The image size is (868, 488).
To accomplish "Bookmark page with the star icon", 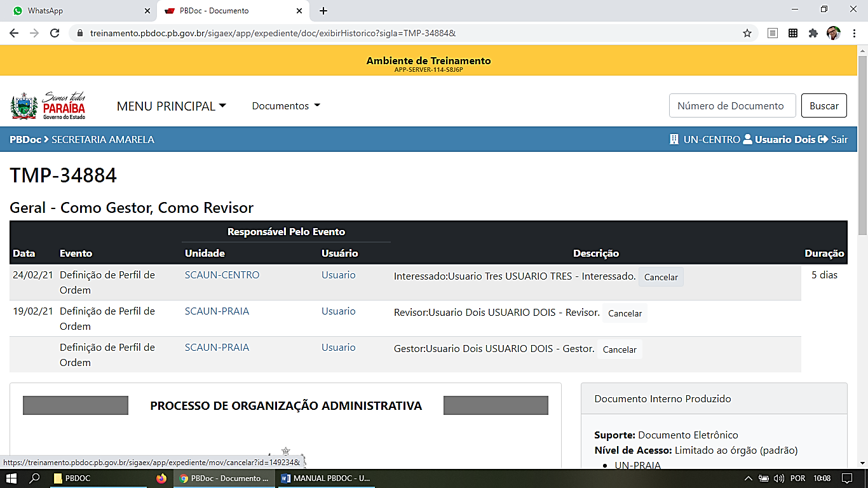I will (747, 33).
